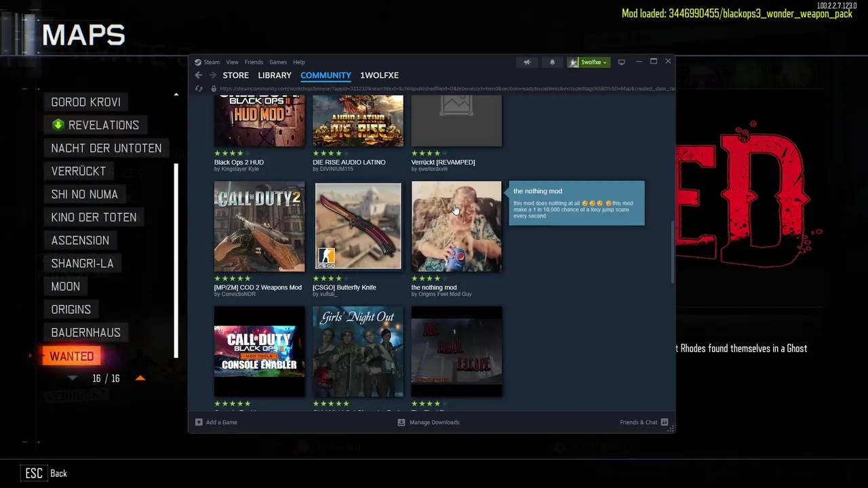Click the Steam page vertical scrollbar
The height and width of the screenshot is (488, 868).
click(x=672, y=252)
